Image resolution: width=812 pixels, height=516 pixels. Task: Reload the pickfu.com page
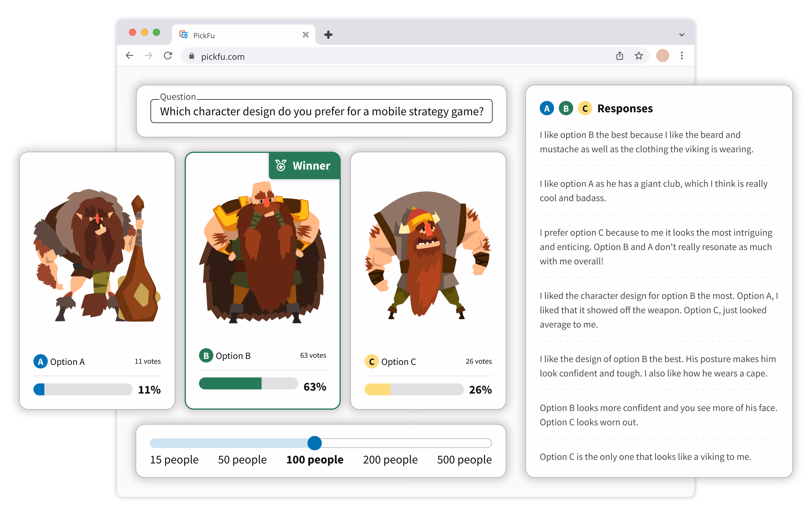[168, 56]
